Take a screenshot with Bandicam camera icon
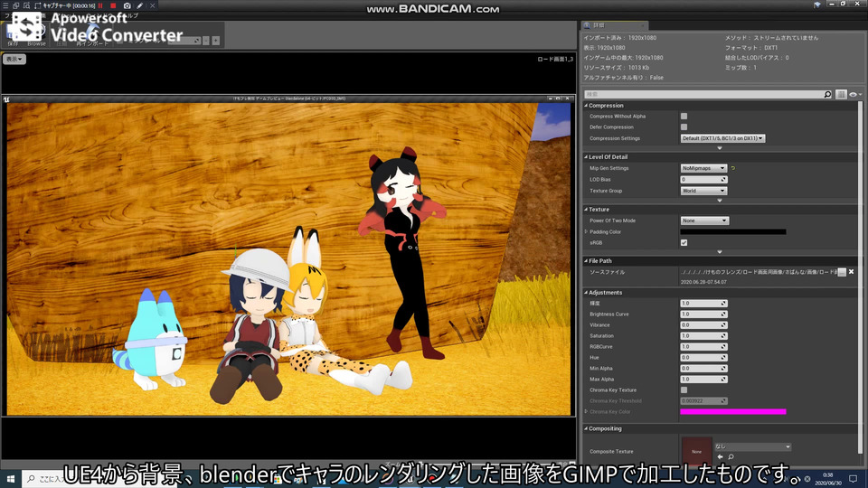Screen dimensions: 868x488 (x=127, y=5)
